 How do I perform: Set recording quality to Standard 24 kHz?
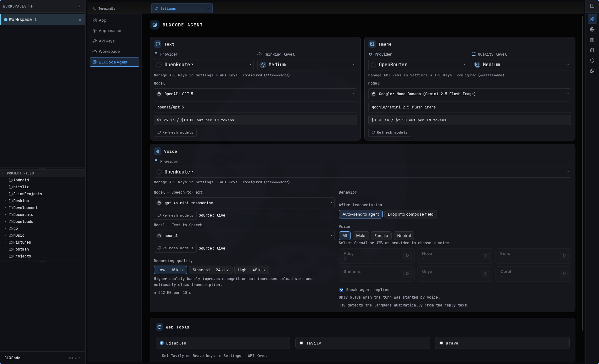tap(210, 270)
